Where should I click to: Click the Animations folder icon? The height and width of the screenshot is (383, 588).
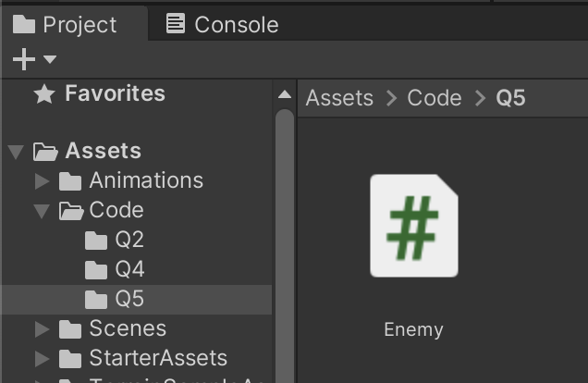pos(70,180)
